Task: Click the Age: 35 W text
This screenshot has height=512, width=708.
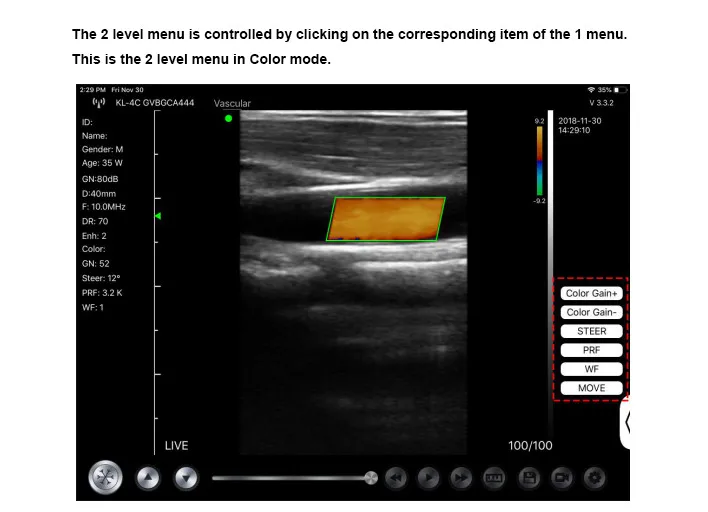Action: (102, 163)
